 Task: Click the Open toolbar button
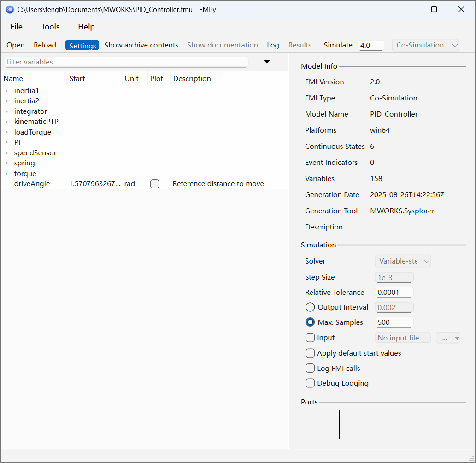point(16,45)
